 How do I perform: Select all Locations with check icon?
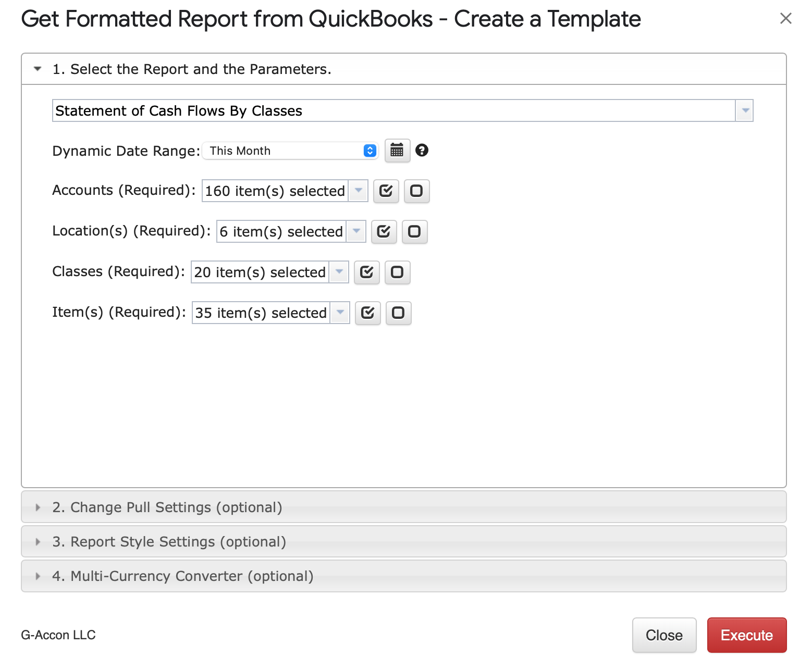click(384, 231)
